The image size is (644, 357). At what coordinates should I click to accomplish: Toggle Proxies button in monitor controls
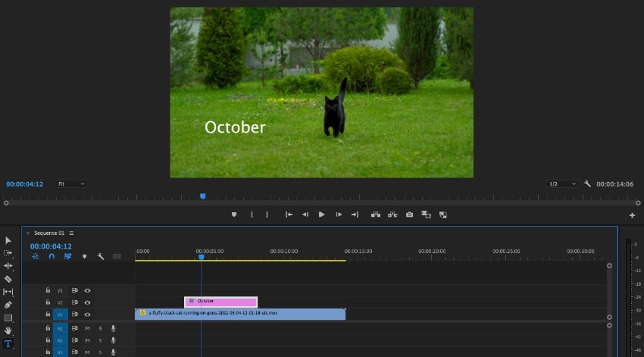point(442,215)
